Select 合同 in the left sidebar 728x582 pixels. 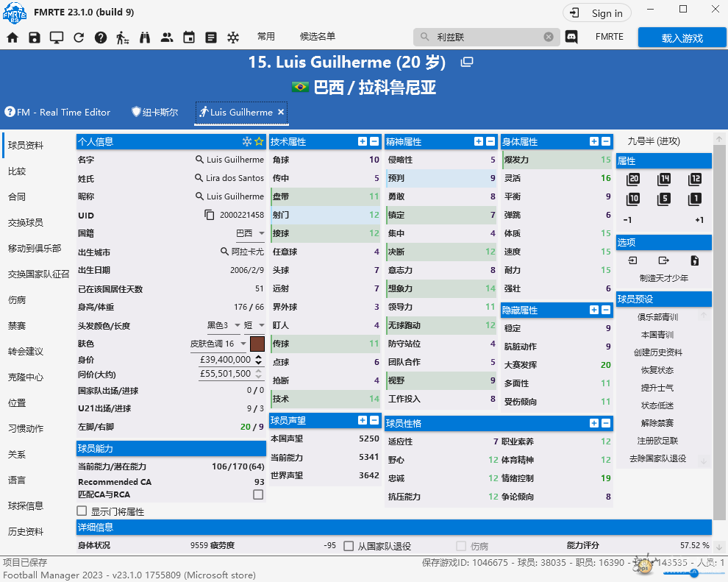click(x=17, y=196)
